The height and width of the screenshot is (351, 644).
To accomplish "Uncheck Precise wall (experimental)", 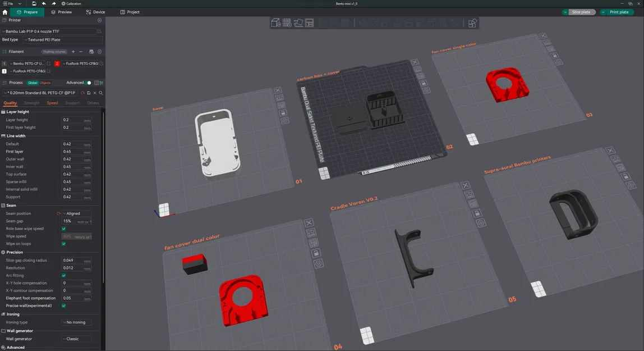I will 63,306.
